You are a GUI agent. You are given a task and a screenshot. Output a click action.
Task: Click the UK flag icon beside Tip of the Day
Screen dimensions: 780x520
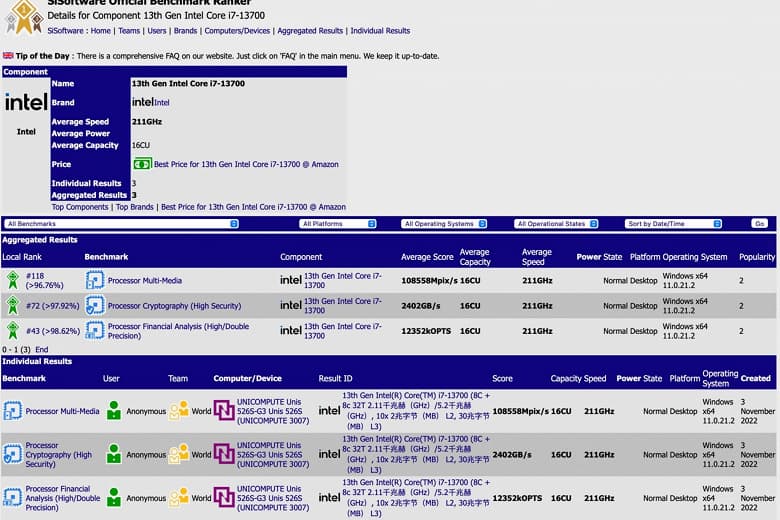[x=8, y=56]
